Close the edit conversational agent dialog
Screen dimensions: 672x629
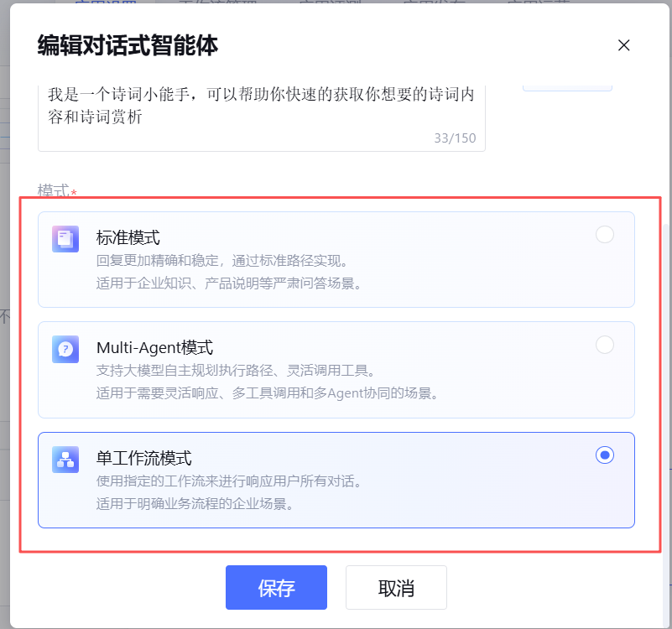click(x=623, y=45)
